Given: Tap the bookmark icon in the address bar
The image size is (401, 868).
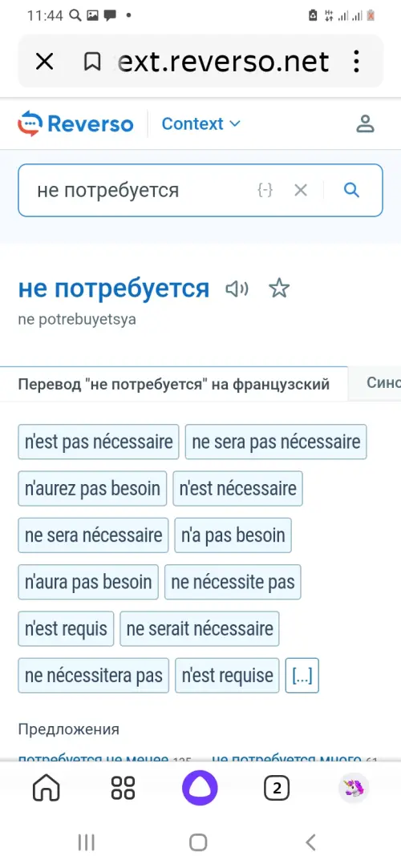Looking at the screenshot, I should click(x=92, y=62).
